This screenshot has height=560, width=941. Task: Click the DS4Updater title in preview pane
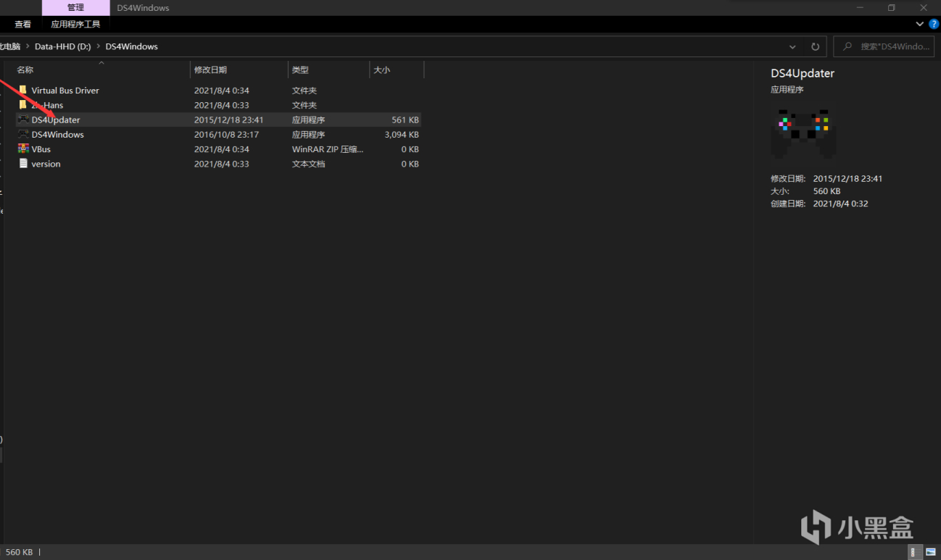pyautogui.click(x=803, y=73)
